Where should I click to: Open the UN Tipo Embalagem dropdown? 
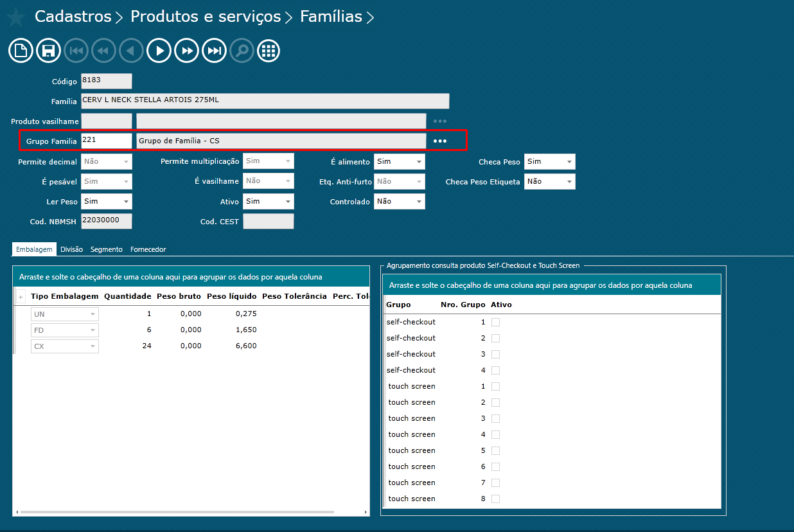click(x=65, y=314)
